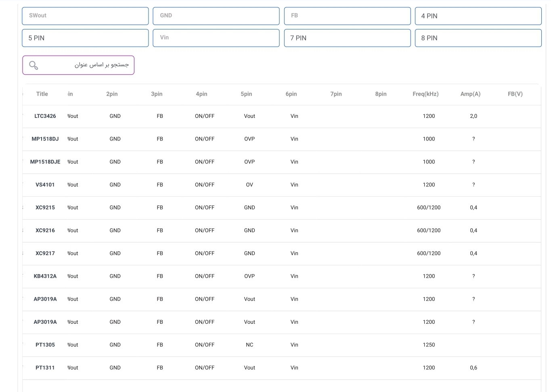Image resolution: width=551 pixels, height=392 pixels.
Task: Click the ON/OFF cell in PT1311 row
Action: (205, 368)
